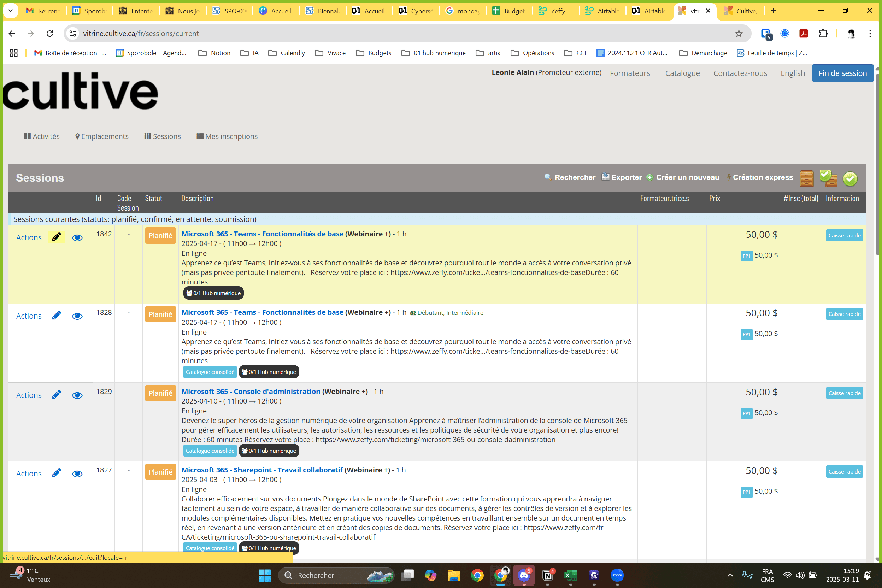Image resolution: width=882 pixels, height=588 pixels.
Task: Click Créer un nouveau
Action: pyautogui.click(x=683, y=177)
